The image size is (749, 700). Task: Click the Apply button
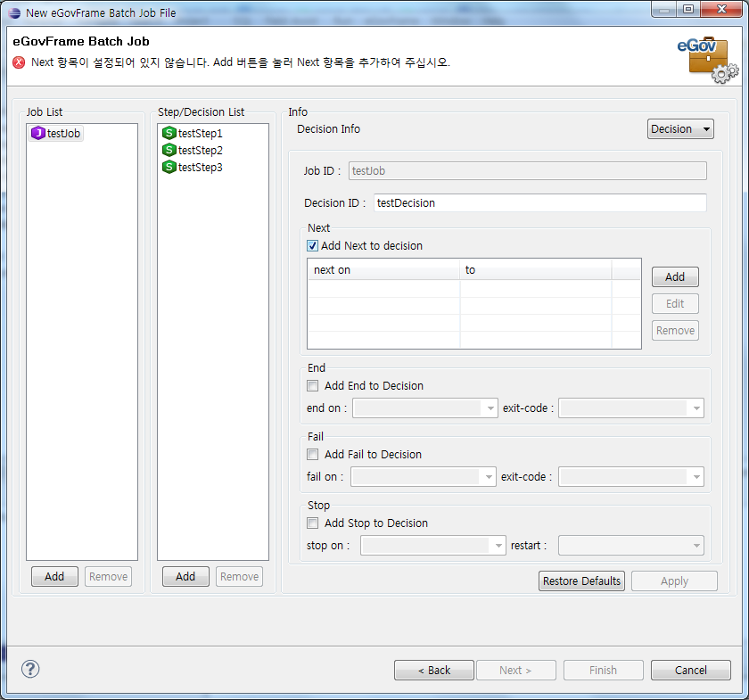click(674, 581)
